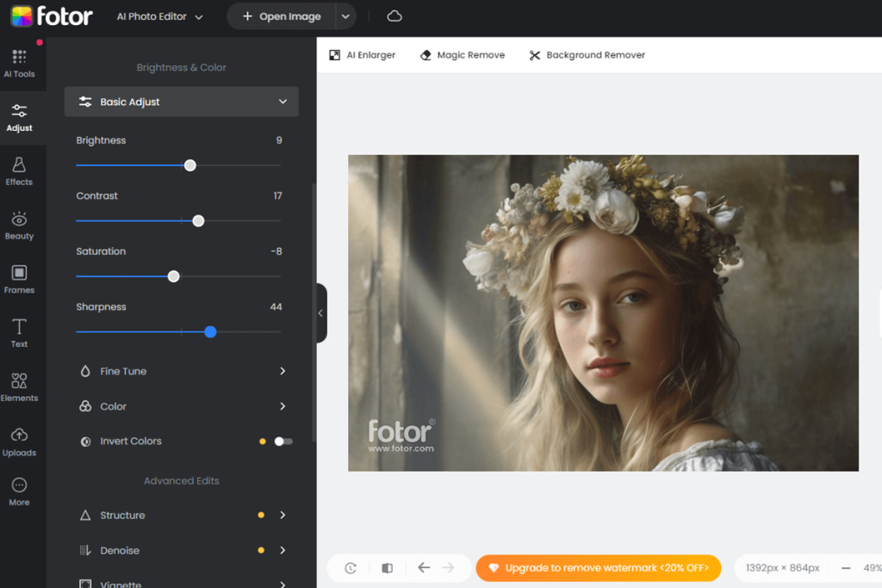Open the Beauty panel
Image resolution: width=882 pixels, height=588 pixels.
19,225
